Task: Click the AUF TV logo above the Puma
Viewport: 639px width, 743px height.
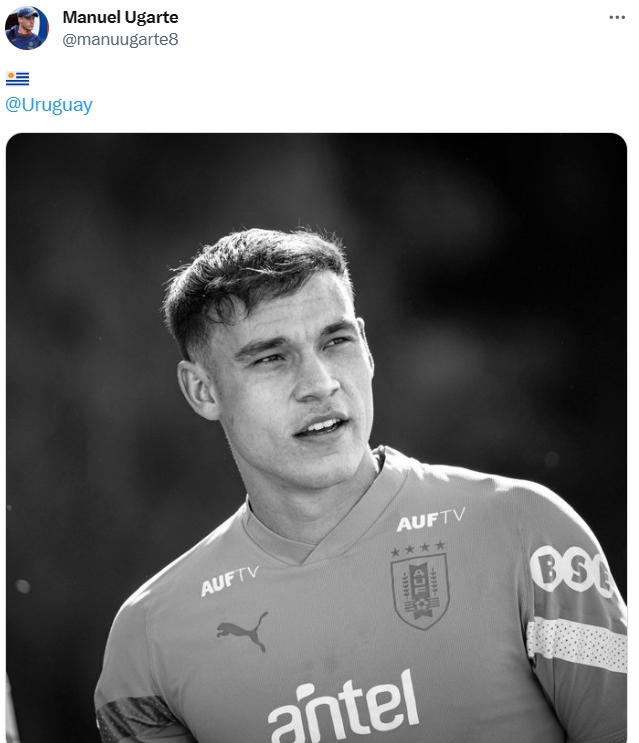Action: (229, 580)
